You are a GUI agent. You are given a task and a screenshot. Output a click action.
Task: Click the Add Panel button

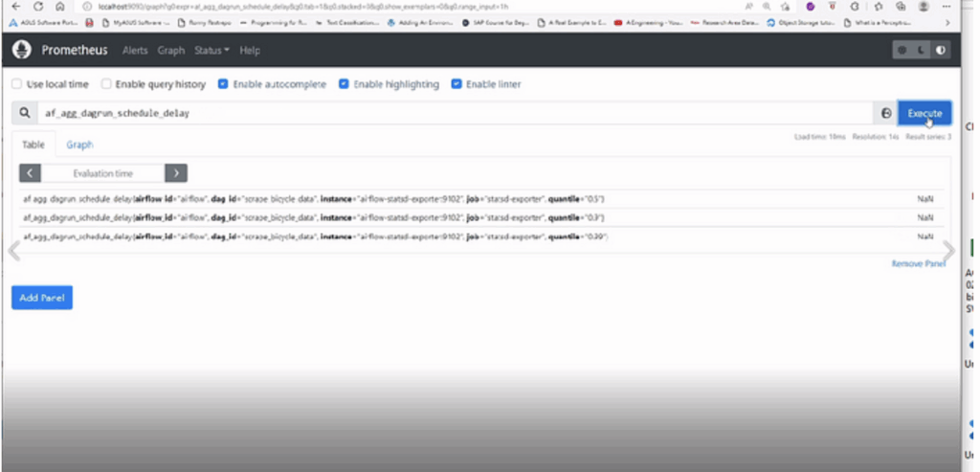42,298
